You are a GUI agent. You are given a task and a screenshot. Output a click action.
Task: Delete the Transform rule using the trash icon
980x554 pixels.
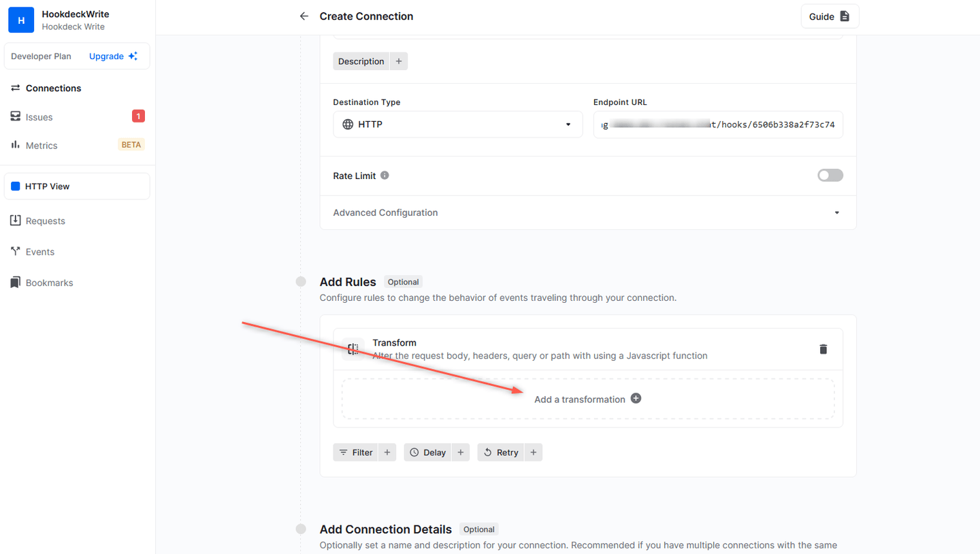coord(823,348)
